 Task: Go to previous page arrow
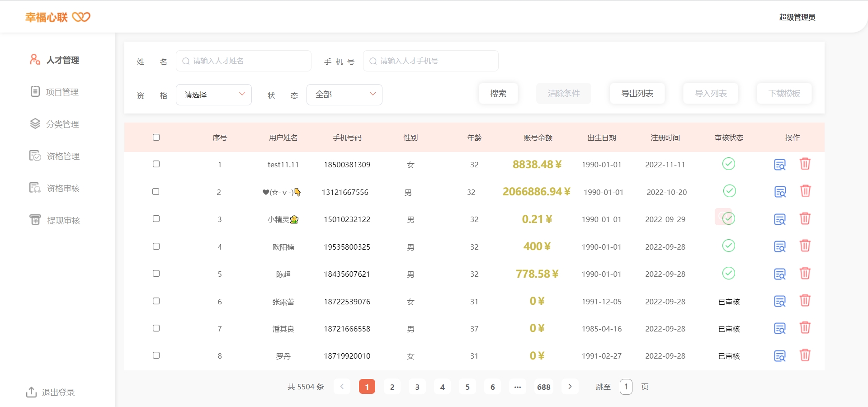(342, 387)
